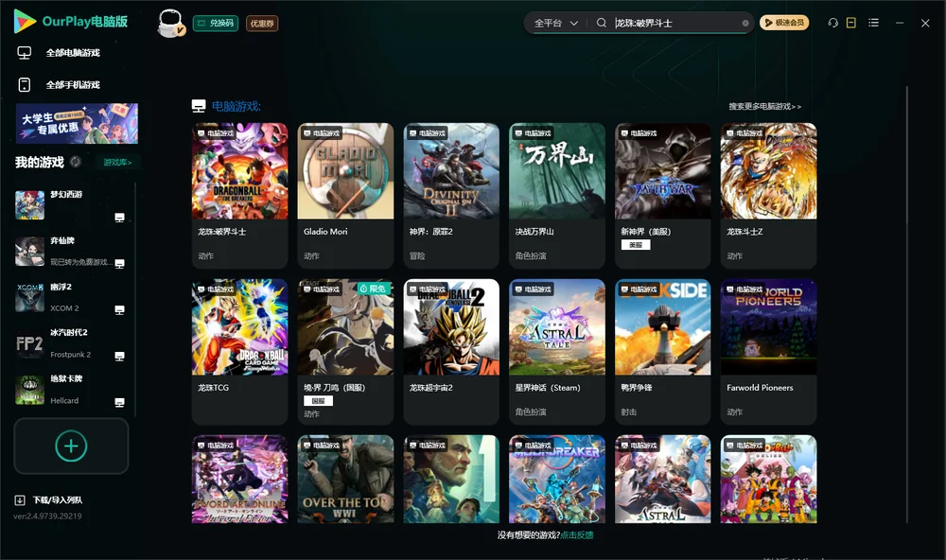Open the list menu icon in the title bar
Viewport: 946px width, 560px height.
(x=873, y=23)
